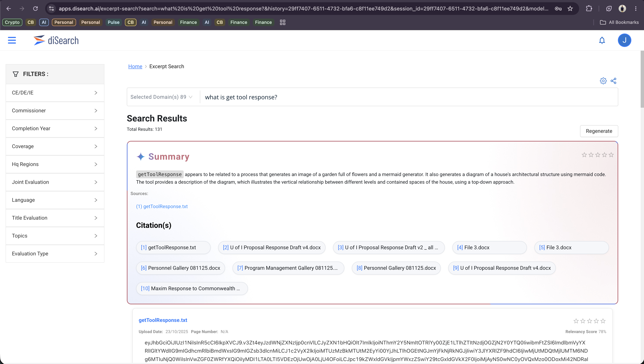Expand the Language filter
Image resolution: width=644 pixels, height=364 pixels.
[55, 200]
